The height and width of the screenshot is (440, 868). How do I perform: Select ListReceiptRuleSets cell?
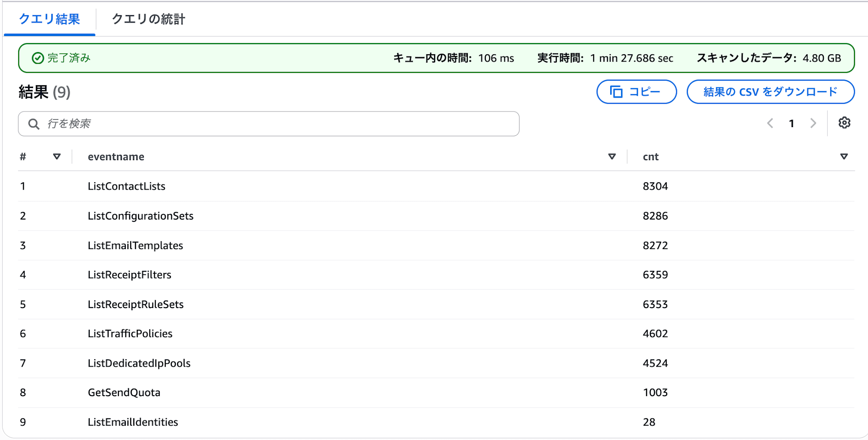click(x=135, y=305)
